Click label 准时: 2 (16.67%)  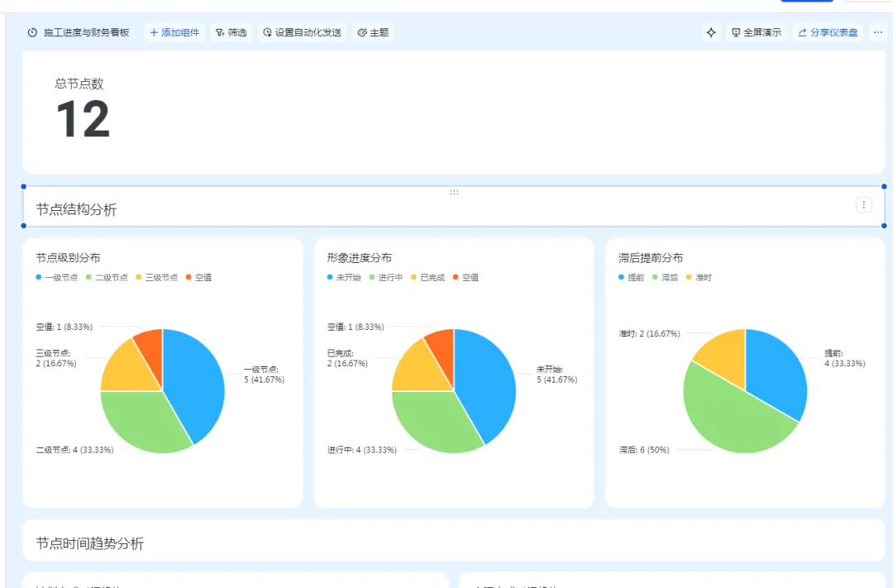[649, 334]
